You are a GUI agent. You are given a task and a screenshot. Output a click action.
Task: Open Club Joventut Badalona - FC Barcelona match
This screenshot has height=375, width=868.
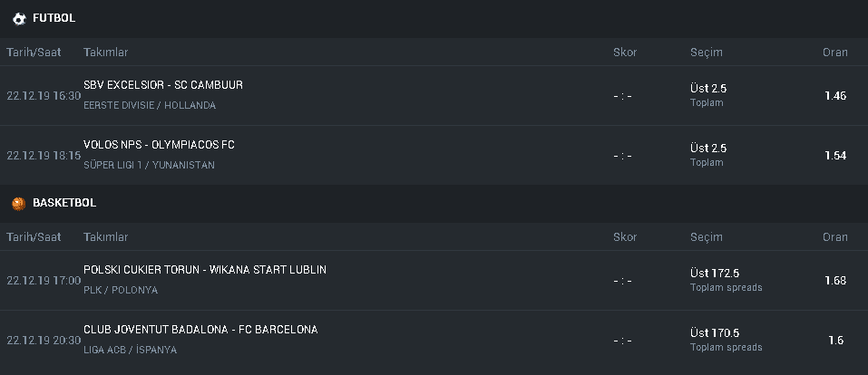(200, 330)
